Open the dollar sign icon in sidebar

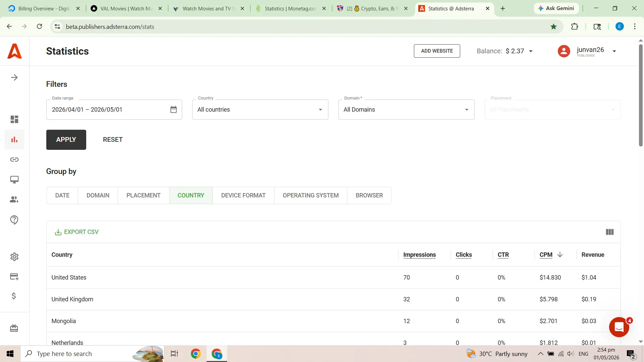tap(14, 296)
